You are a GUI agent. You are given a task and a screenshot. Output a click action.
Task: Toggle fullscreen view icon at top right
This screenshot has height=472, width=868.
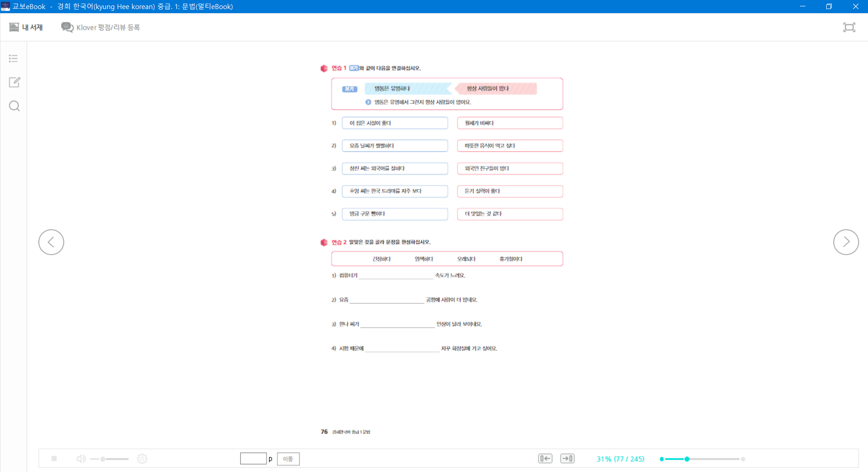click(849, 27)
